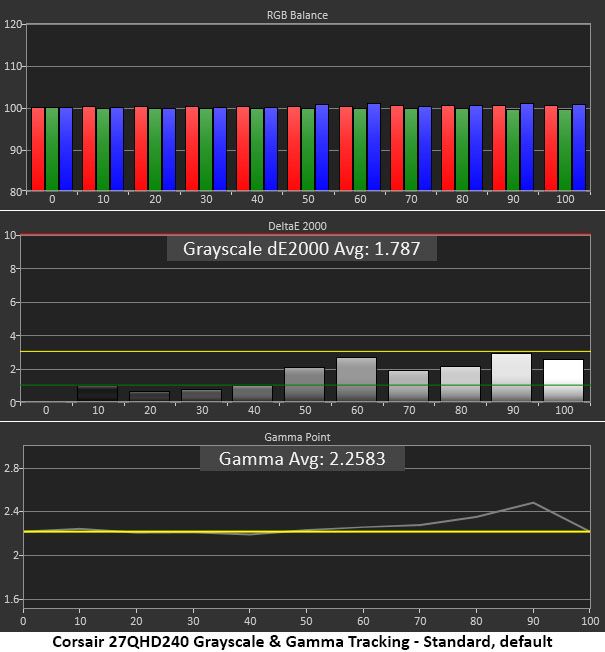Click the 1.6 label on the Gamma axis
This screenshot has height=652, width=605.
(12, 599)
